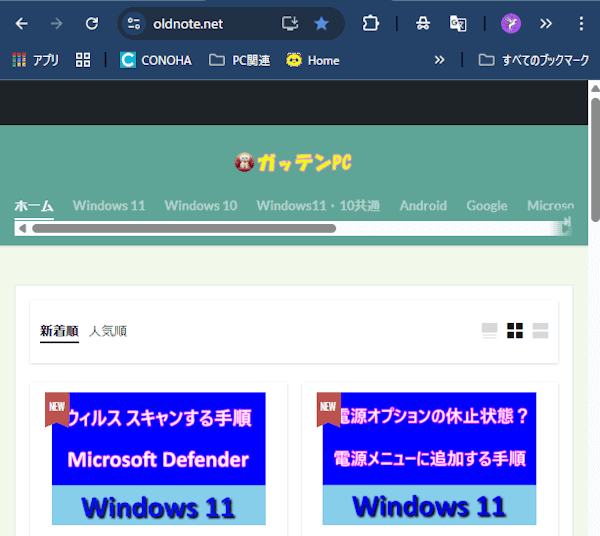This screenshot has width=600, height=536.
Task: Sort posts by 新着順
Action: pos(59,331)
